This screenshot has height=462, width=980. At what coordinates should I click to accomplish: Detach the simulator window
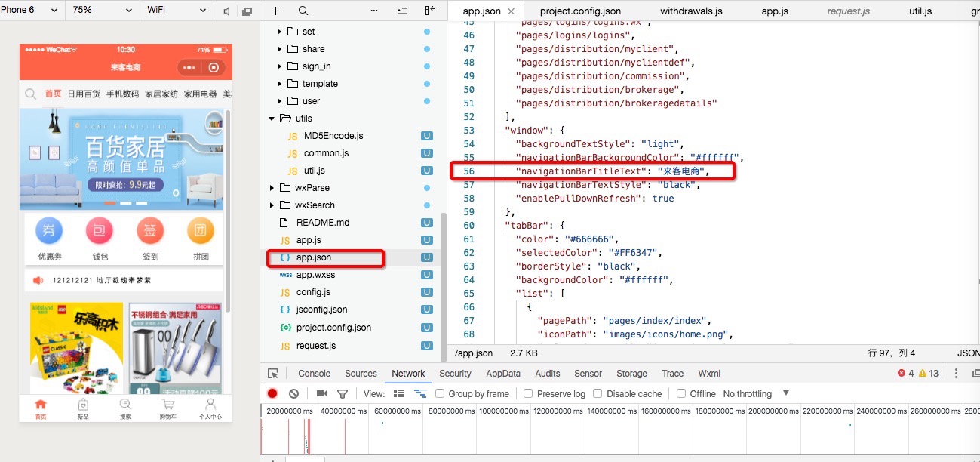click(x=246, y=11)
